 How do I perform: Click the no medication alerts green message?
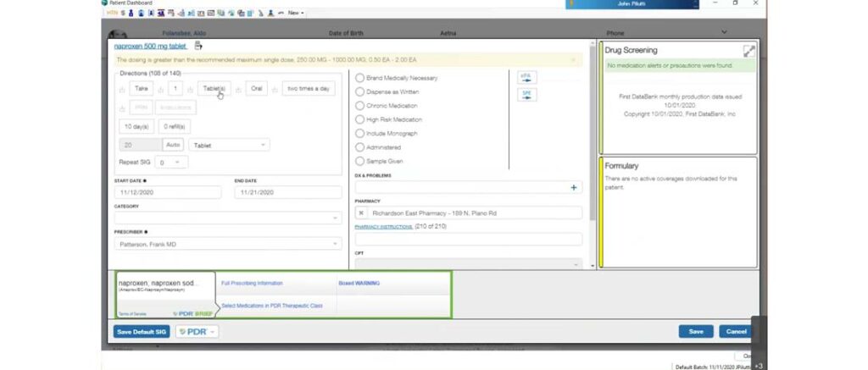679,66
